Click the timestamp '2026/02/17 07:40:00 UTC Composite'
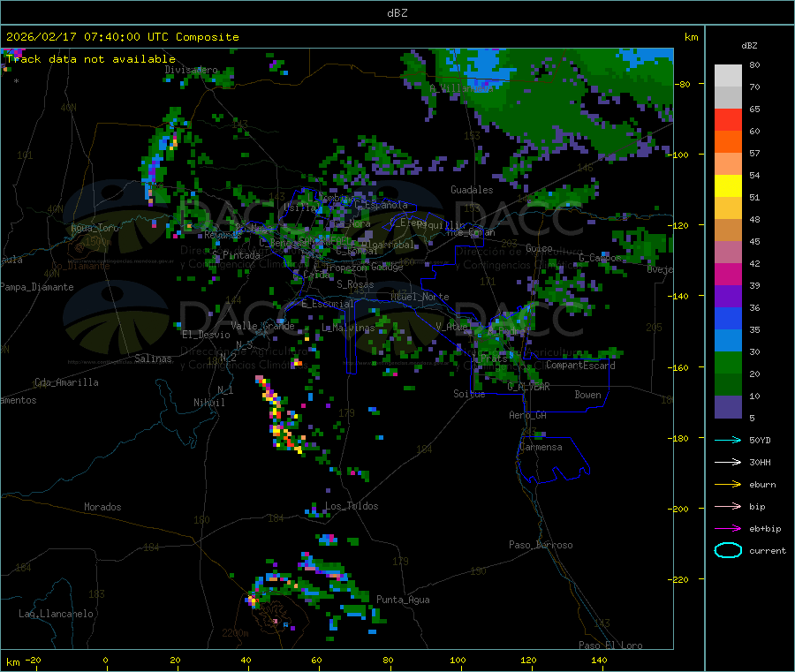795x672 pixels. [122, 37]
